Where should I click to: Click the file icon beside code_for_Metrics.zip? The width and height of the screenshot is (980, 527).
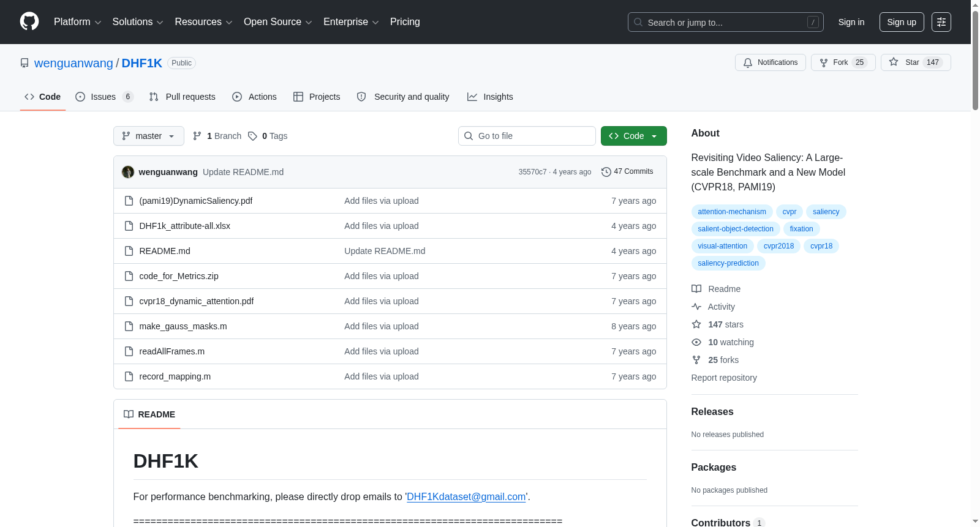tap(129, 276)
